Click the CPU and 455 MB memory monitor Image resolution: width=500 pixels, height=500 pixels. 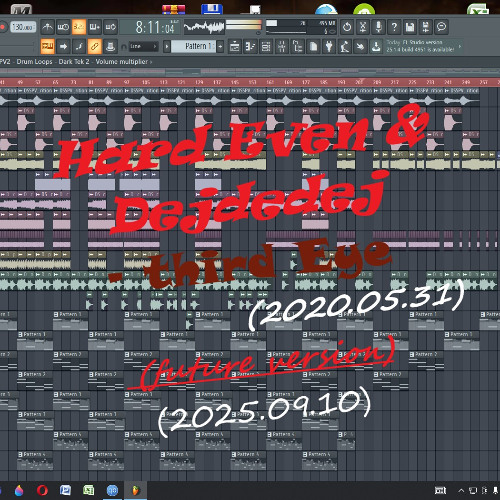pos(301,27)
